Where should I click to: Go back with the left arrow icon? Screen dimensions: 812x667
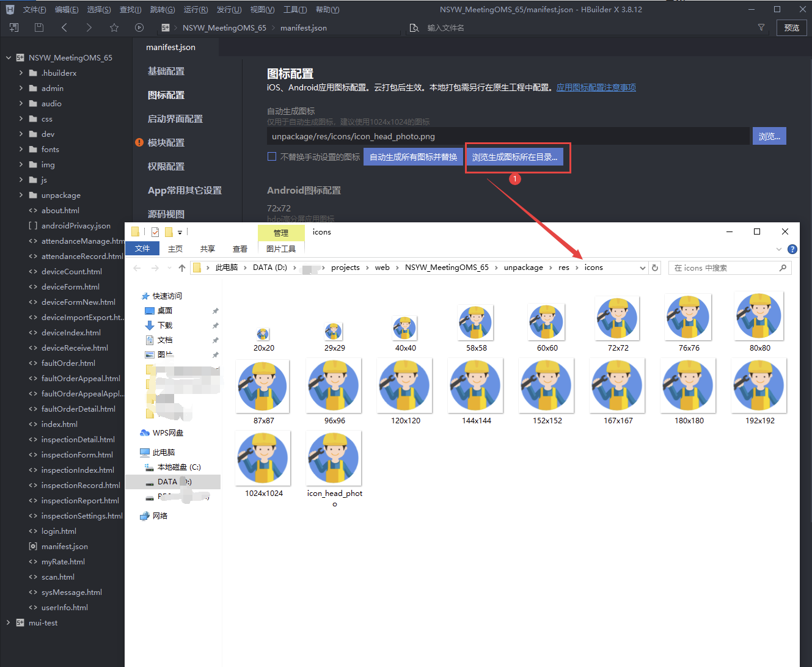[64, 27]
